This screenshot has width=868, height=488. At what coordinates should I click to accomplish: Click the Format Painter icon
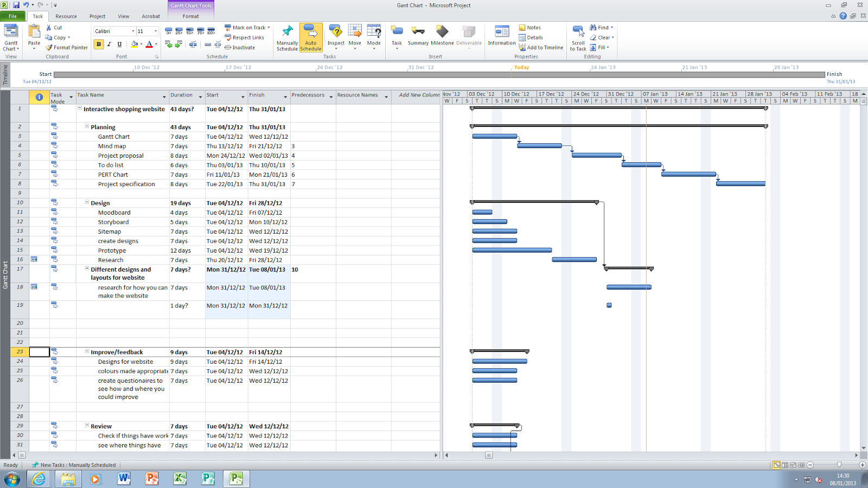point(48,47)
